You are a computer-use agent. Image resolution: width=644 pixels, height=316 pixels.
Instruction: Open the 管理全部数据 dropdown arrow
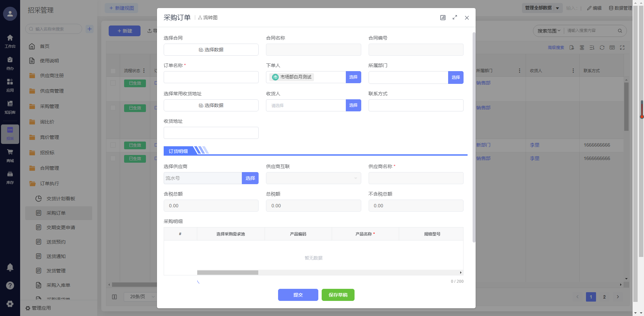point(557,8)
